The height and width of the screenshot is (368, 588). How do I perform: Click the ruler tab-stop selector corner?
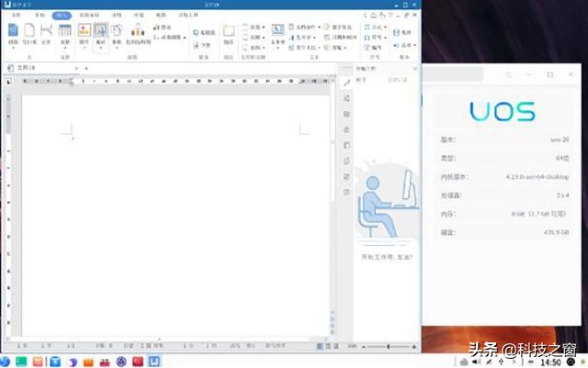pyautogui.click(x=9, y=81)
